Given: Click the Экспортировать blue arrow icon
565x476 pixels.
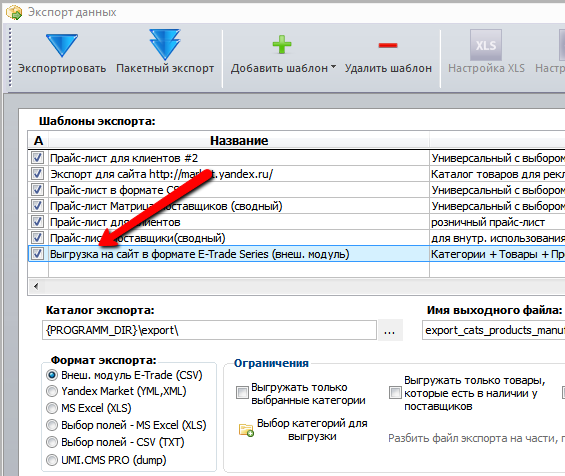Looking at the screenshot, I should click(x=62, y=45).
